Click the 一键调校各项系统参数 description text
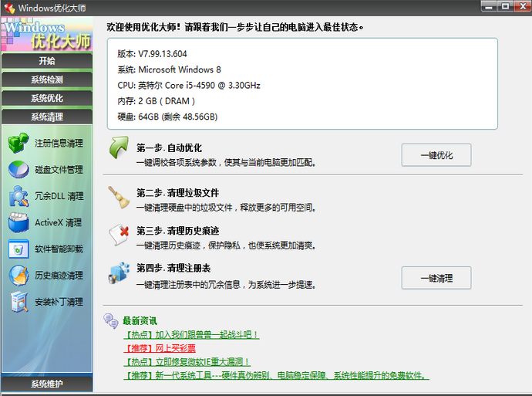The height and width of the screenshot is (396, 532). pyautogui.click(x=226, y=163)
